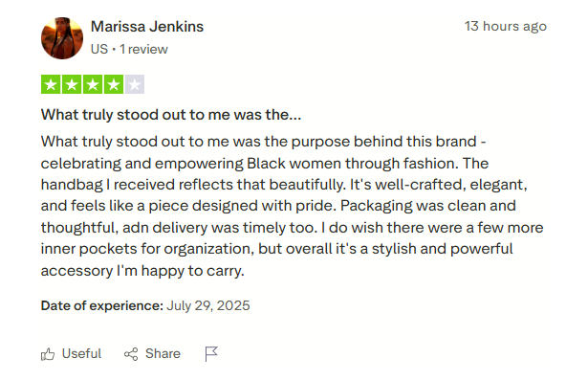Click the first green rating star
Viewport: 588px width, 380px height.
point(51,84)
